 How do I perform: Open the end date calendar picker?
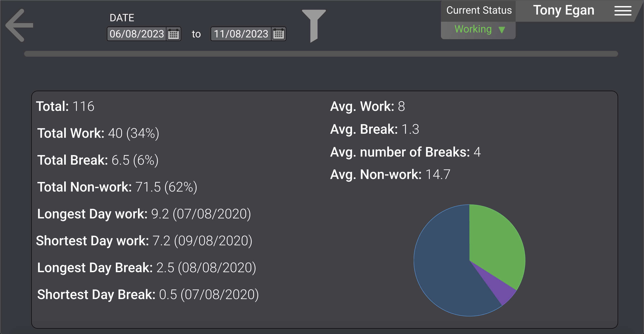(x=278, y=34)
